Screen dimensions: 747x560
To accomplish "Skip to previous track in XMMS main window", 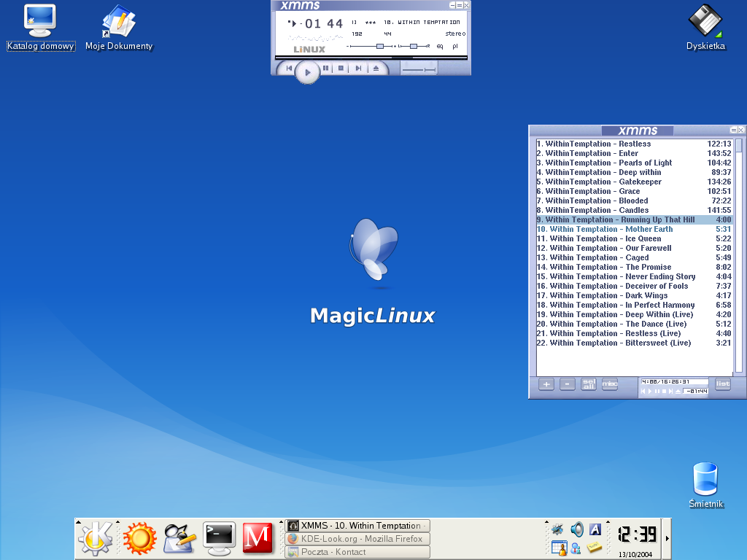I will [x=289, y=69].
